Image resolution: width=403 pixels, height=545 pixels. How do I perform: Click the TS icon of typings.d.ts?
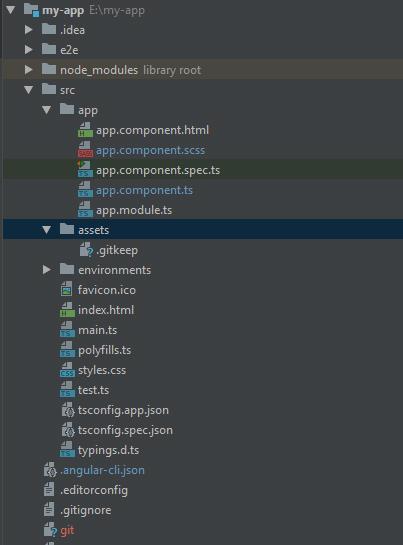(x=67, y=450)
